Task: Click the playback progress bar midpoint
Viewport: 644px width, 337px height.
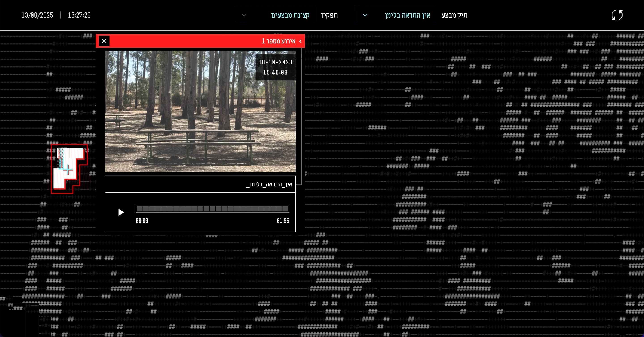Action: coord(212,209)
